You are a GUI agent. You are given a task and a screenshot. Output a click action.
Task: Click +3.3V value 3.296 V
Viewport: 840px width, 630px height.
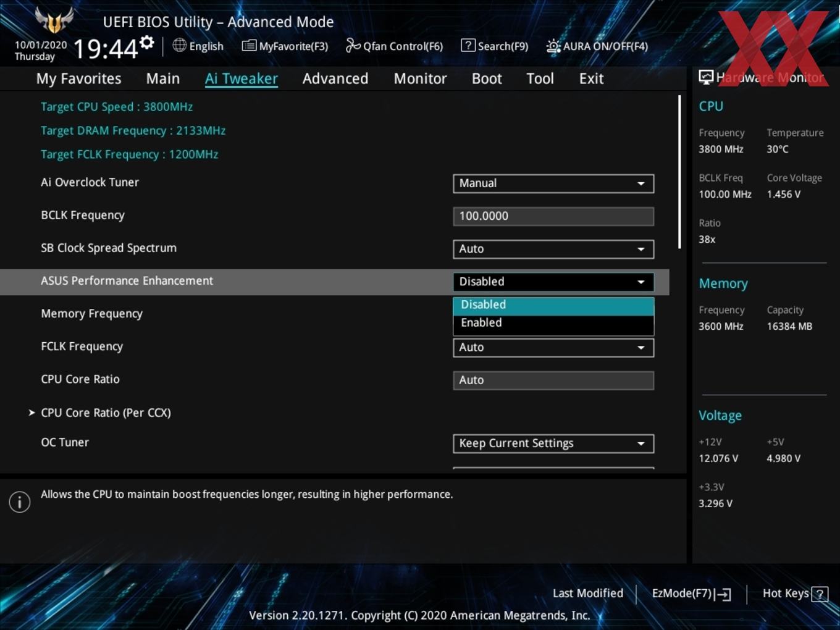click(x=715, y=503)
